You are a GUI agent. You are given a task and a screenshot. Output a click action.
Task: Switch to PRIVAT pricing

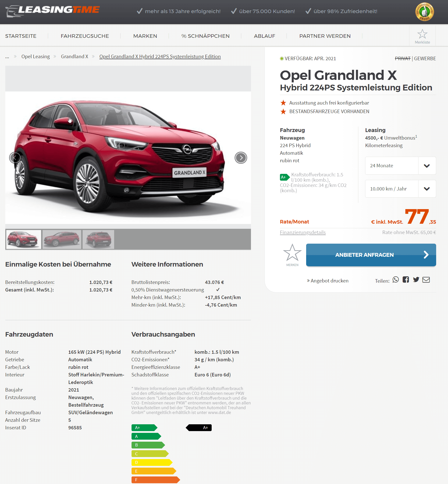(403, 58)
